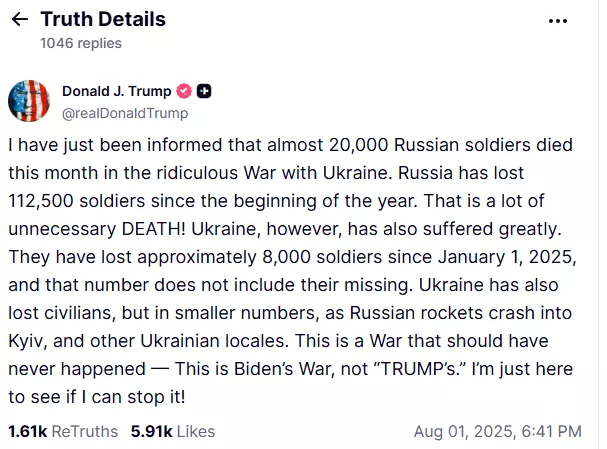Screen dimensions: 607x449
Task: Click the back arrow icon
Action: click(19, 20)
